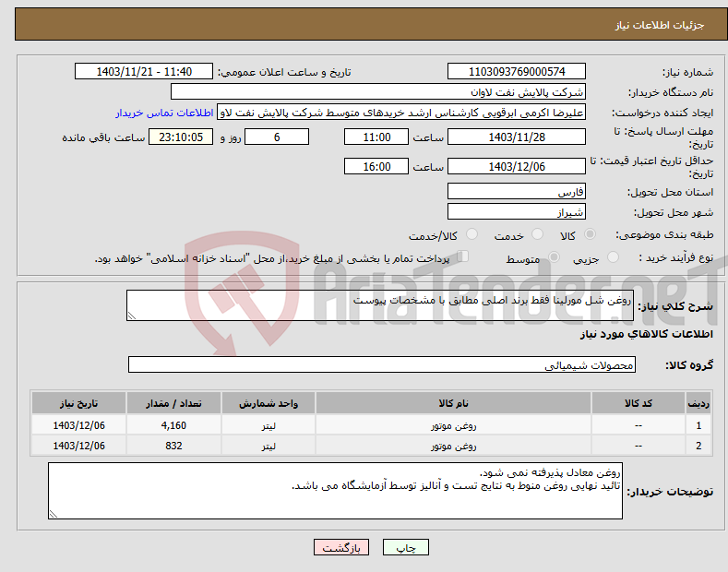Click the price validity date 1403/12/06 field
Screen dimensions: 728x572
[517, 166]
